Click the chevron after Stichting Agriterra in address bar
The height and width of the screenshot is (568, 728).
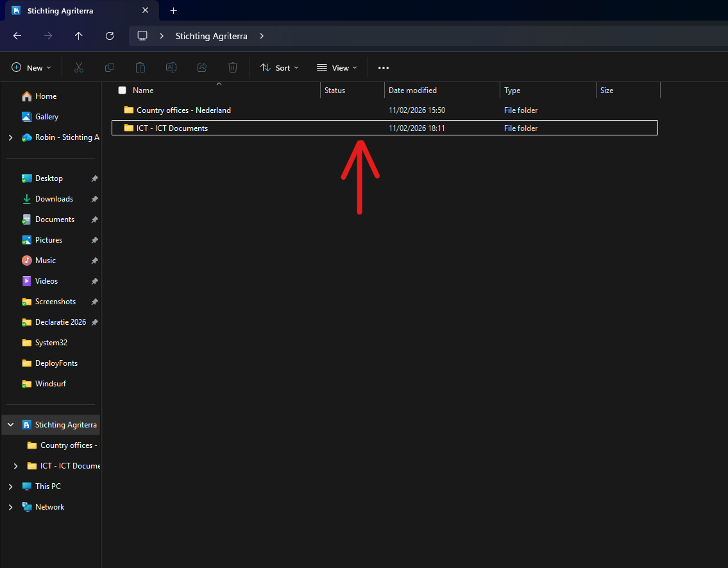(x=262, y=36)
